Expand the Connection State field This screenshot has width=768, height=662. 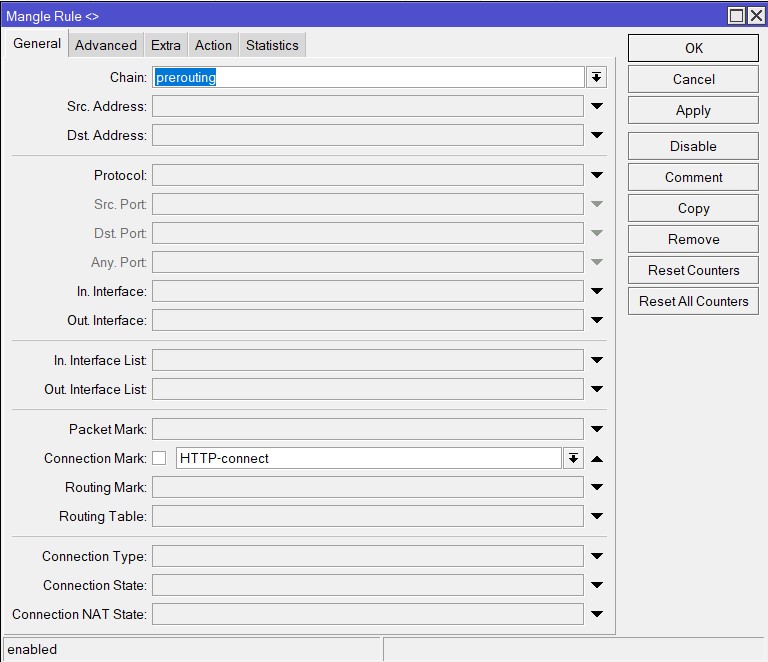click(597, 585)
